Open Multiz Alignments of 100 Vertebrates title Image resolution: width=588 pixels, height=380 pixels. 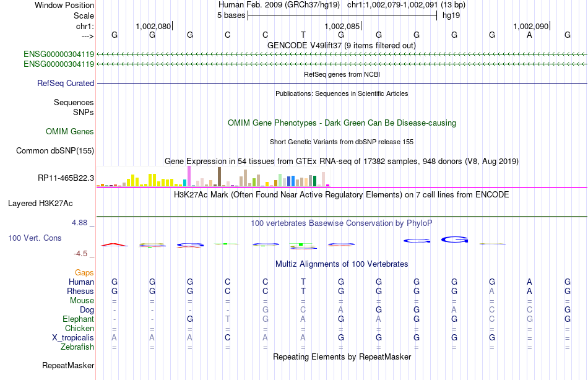tap(342, 264)
